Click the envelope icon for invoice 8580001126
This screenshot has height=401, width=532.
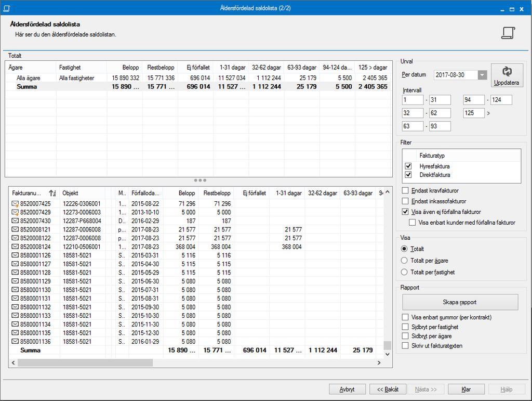coord(15,255)
